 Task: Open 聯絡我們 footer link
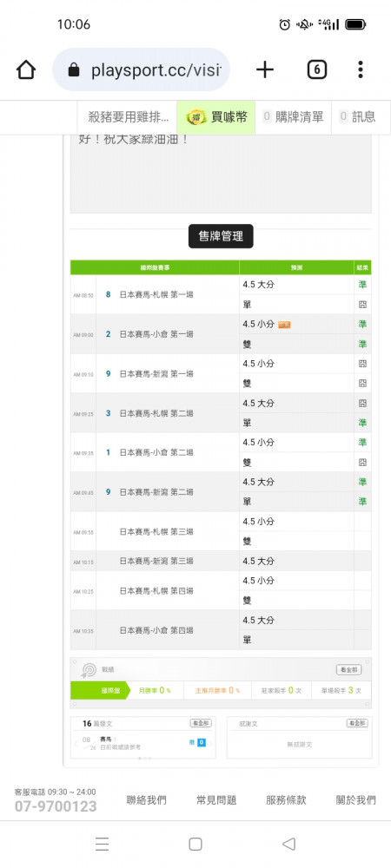click(146, 800)
